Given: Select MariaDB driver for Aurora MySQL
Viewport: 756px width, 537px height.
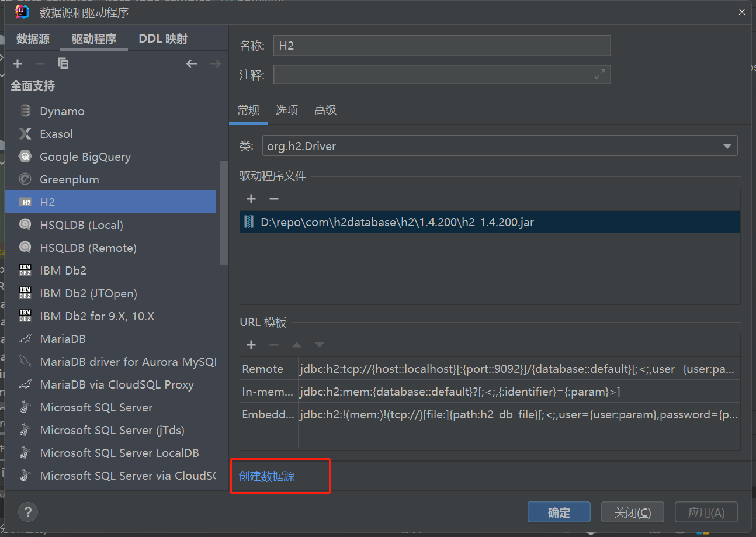Looking at the screenshot, I should [110, 362].
